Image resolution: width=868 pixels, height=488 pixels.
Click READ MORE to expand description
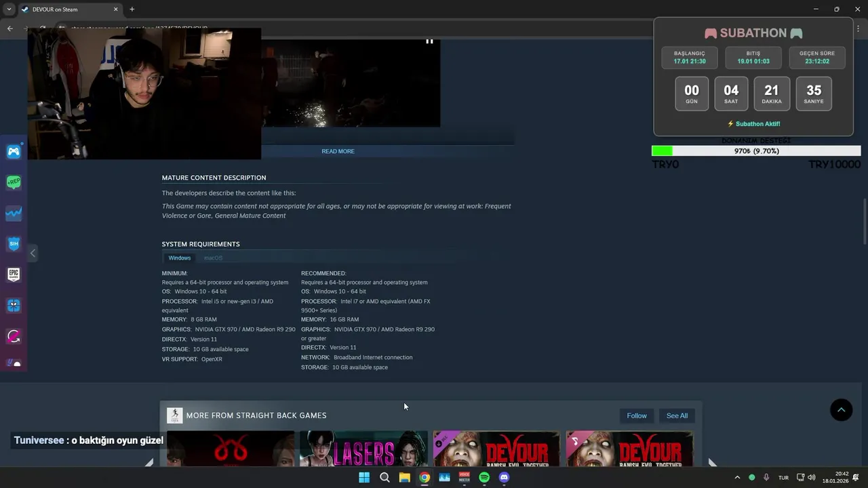tap(338, 151)
